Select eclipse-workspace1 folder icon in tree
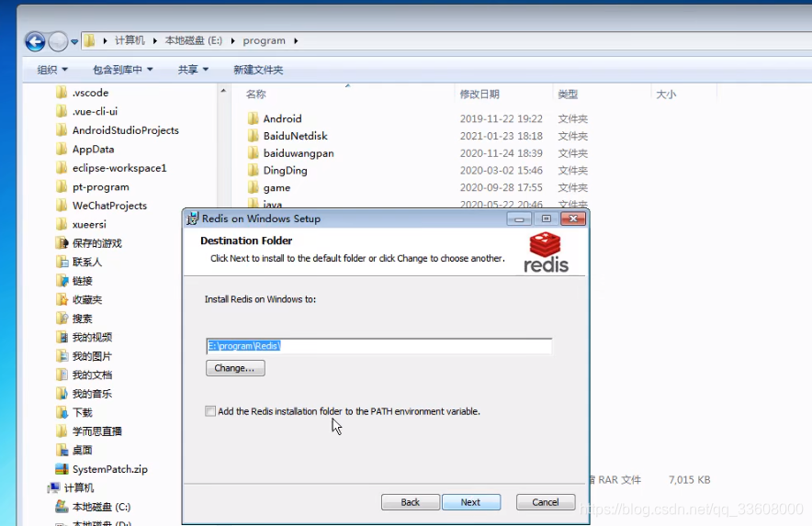Viewport: 812px width, 526px height. tap(62, 168)
